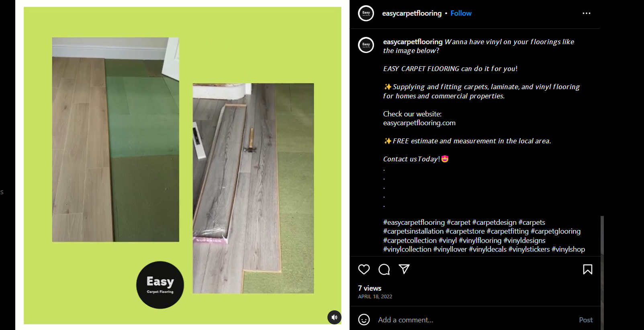Follow the easycarpetflooring account
This screenshot has width=644, height=330.
pos(461,13)
